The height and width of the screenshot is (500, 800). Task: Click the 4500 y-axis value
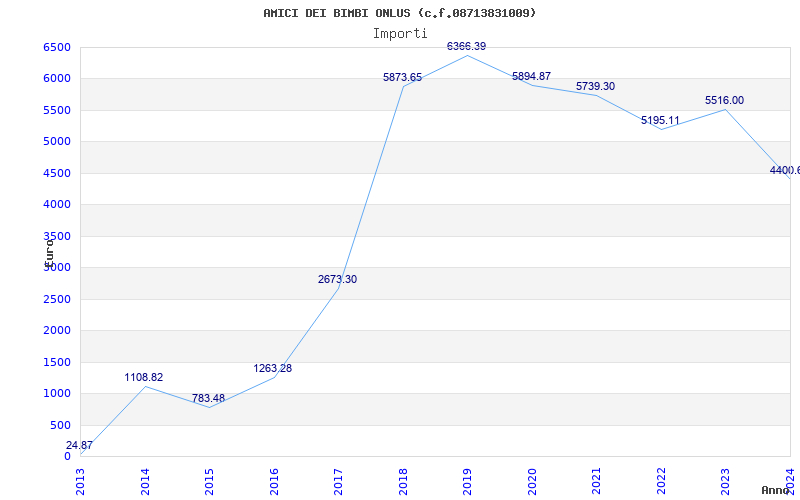point(57,173)
